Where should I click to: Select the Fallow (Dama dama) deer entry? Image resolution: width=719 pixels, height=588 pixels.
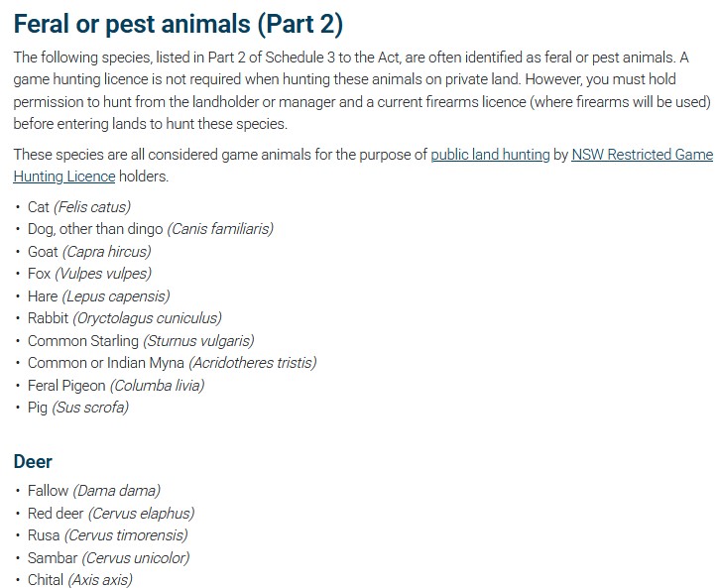tap(93, 491)
